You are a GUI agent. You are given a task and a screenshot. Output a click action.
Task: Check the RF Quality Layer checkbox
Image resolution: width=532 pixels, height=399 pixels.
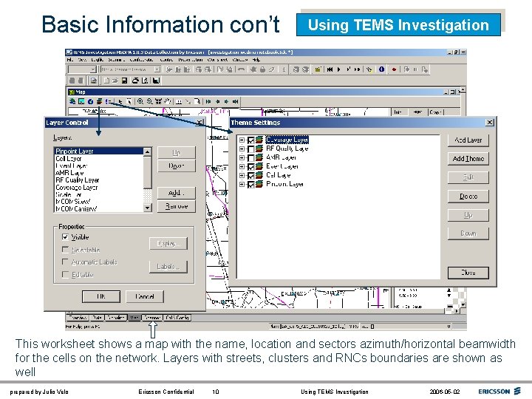(250, 149)
